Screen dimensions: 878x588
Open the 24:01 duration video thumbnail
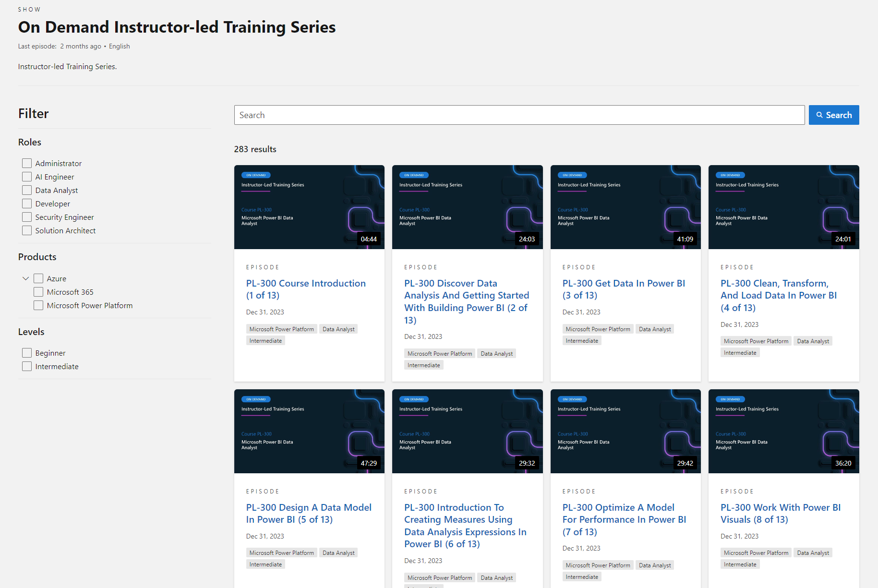[783, 207]
